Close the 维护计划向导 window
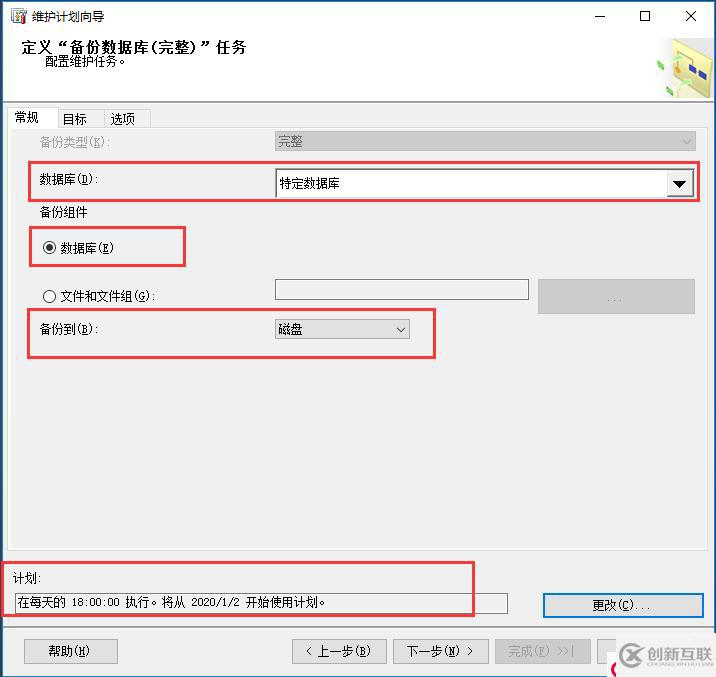This screenshot has width=716, height=677. [x=690, y=16]
